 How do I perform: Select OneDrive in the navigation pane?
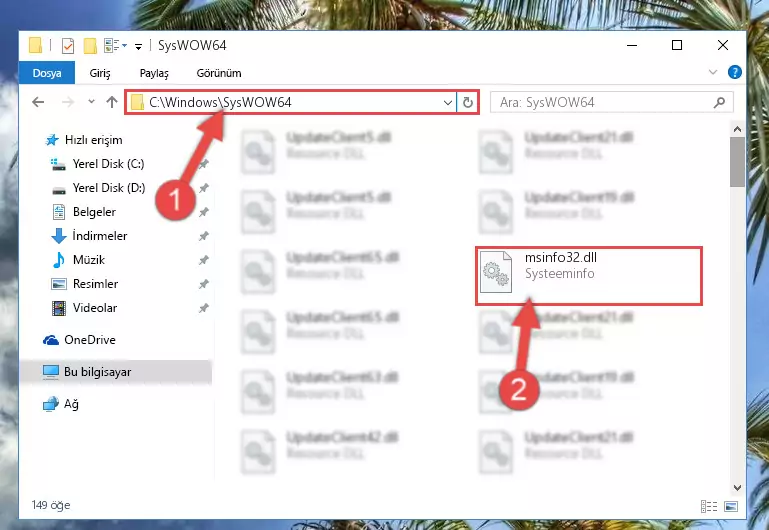click(79, 340)
